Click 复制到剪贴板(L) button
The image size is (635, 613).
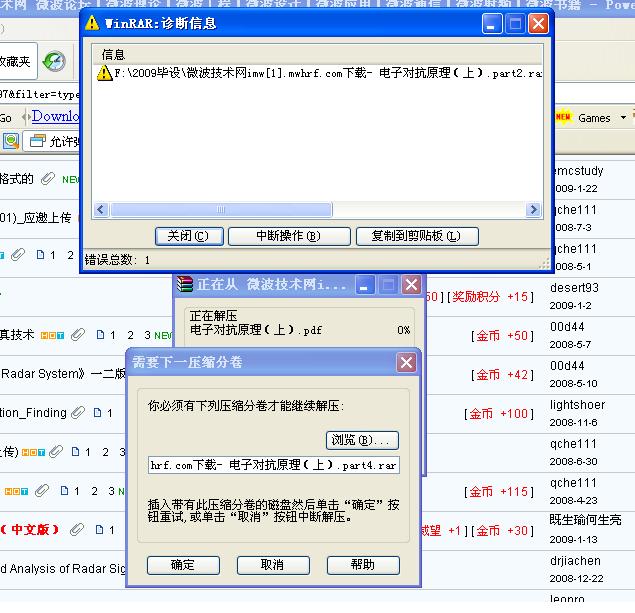[x=417, y=236]
